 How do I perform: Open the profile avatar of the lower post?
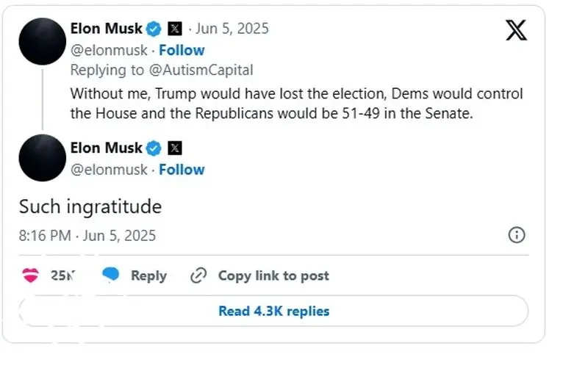coord(43,158)
